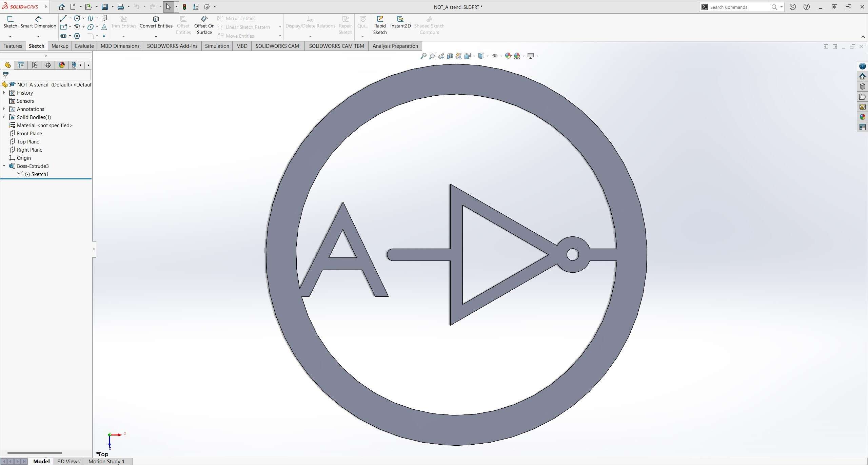Toggle Hide/Show Items eye icon

tap(495, 56)
